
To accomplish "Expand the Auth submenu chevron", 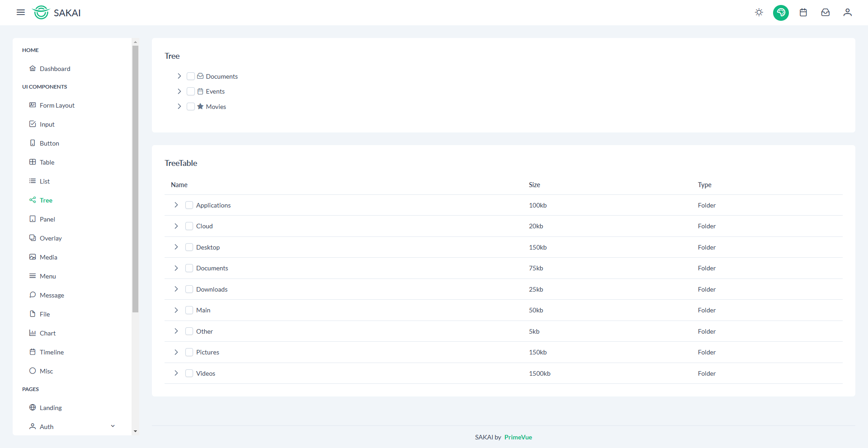I will [113, 426].
